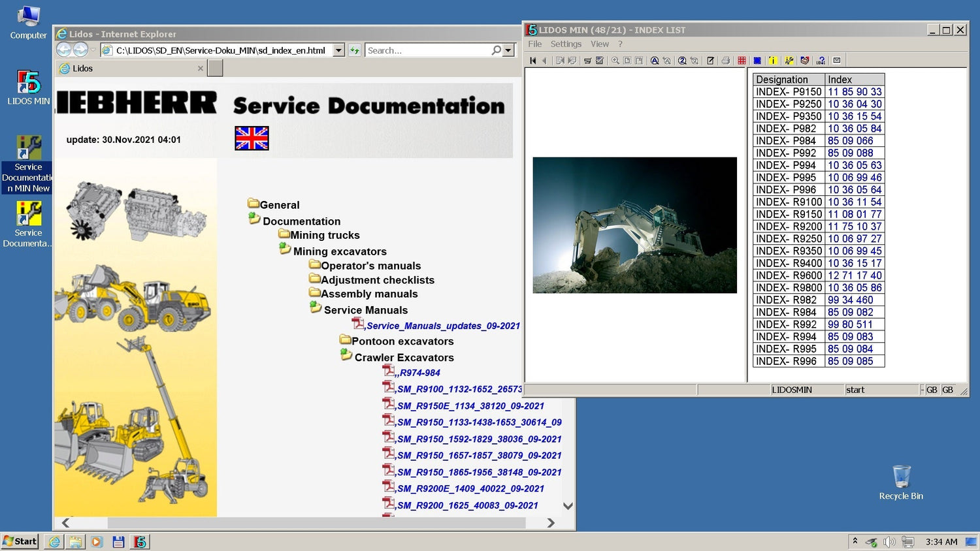Open the Recycle Bin

[901, 482]
